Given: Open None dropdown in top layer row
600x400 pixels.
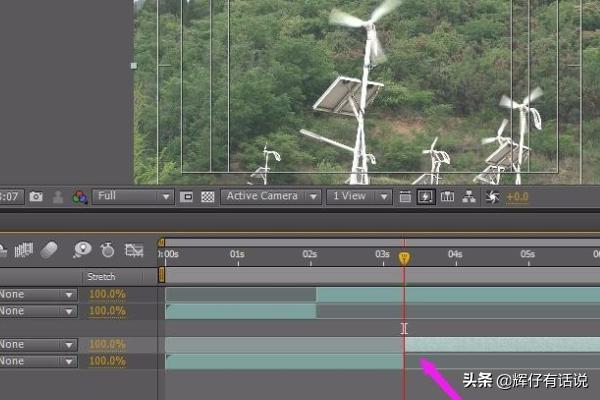Looking at the screenshot, I should click(x=38, y=294).
